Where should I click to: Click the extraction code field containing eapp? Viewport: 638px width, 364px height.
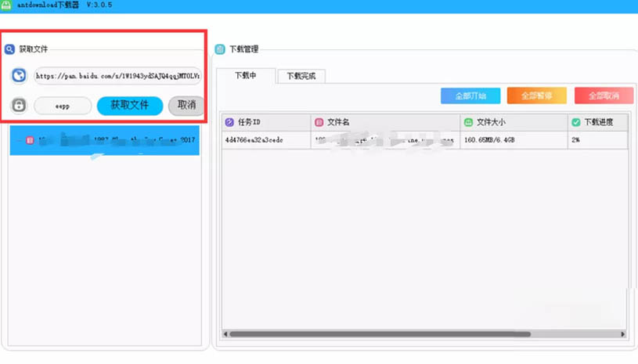(63, 106)
